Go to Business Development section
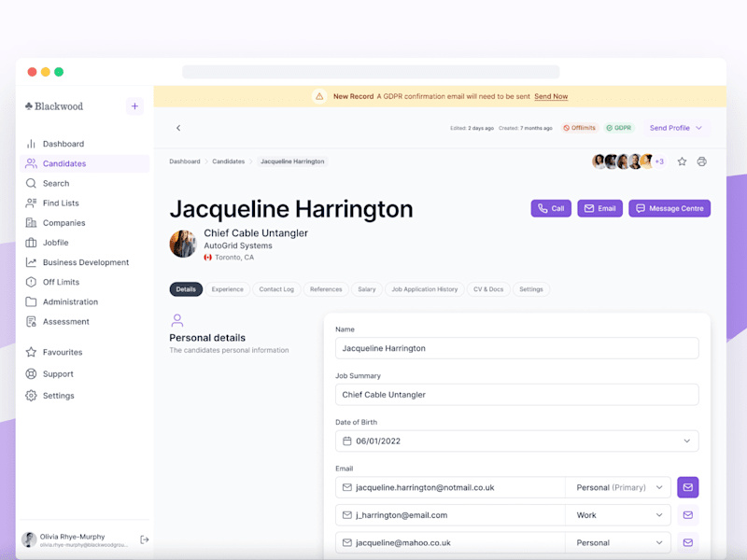 coord(85,262)
